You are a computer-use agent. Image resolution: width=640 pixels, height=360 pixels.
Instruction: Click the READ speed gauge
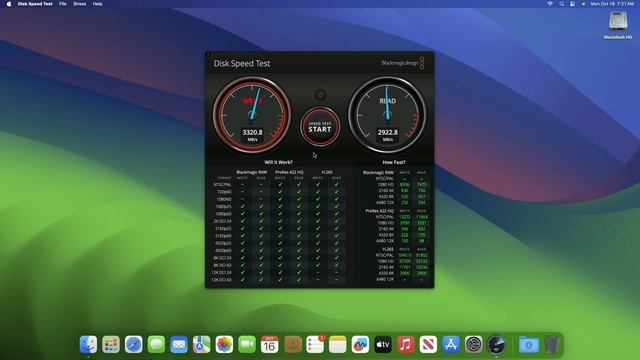[x=387, y=114]
